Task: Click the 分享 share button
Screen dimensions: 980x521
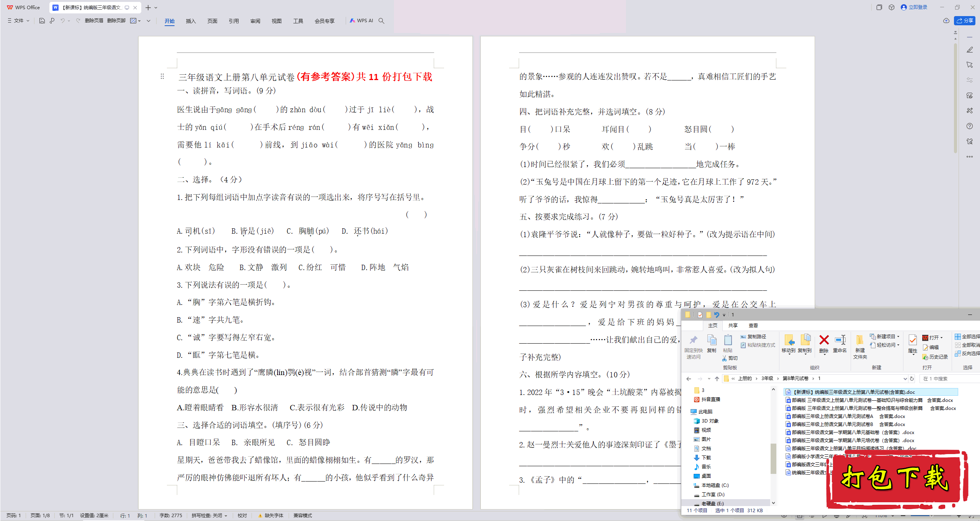Action: coord(965,21)
